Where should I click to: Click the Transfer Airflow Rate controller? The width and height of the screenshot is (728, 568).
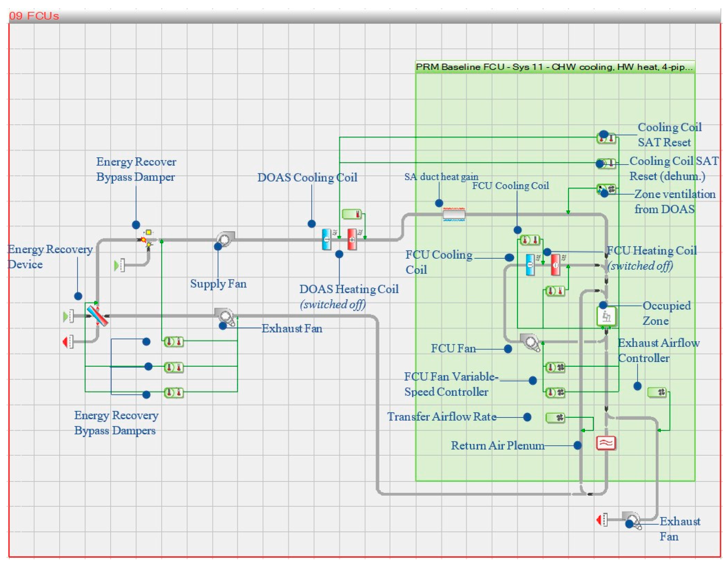point(555,417)
